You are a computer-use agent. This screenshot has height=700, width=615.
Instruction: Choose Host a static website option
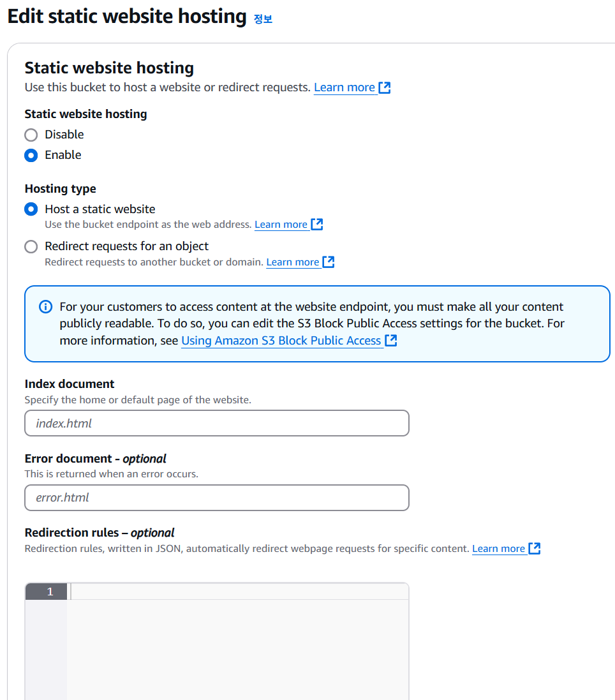[31, 209]
